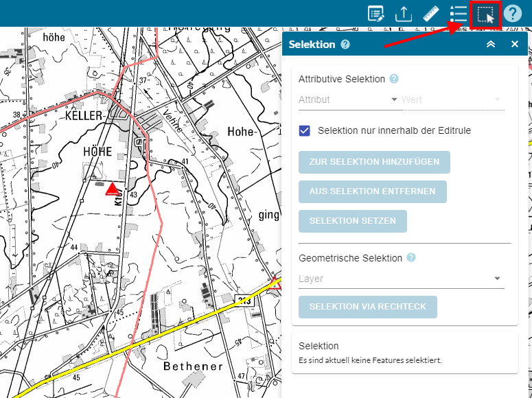Open the edit form tool icon
The image size is (532, 398).
pyautogui.click(x=375, y=14)
